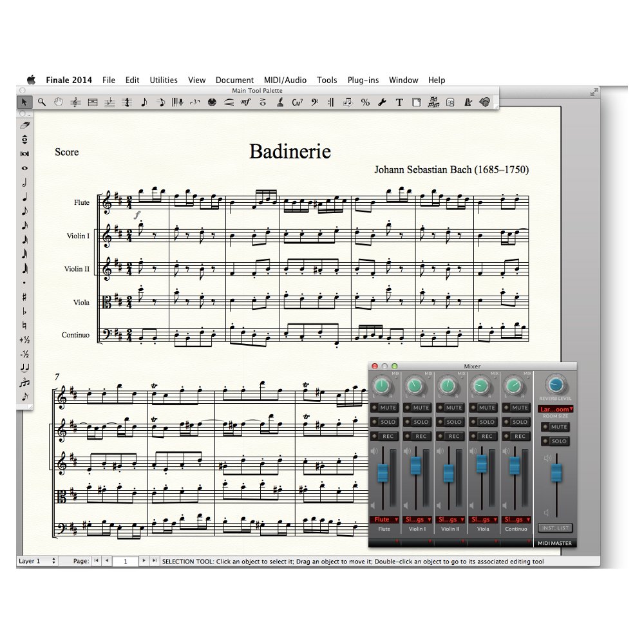Open the File menu
This screenshot has height=644, width=644.
pos(108,80)
